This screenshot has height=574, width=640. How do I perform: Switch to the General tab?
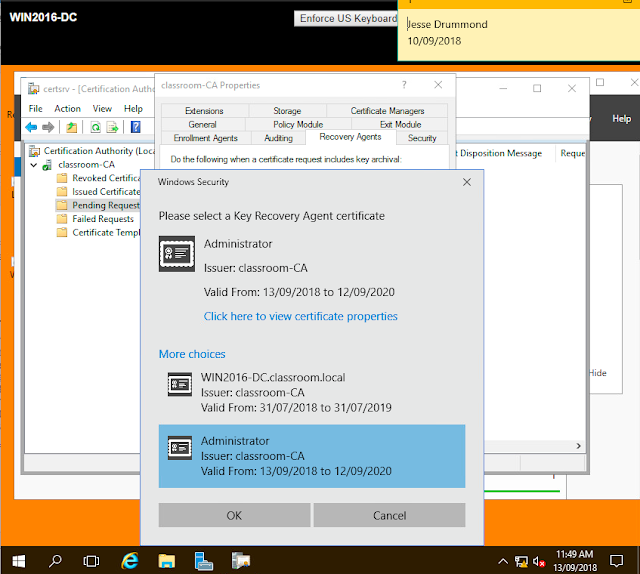click(202, 125)
